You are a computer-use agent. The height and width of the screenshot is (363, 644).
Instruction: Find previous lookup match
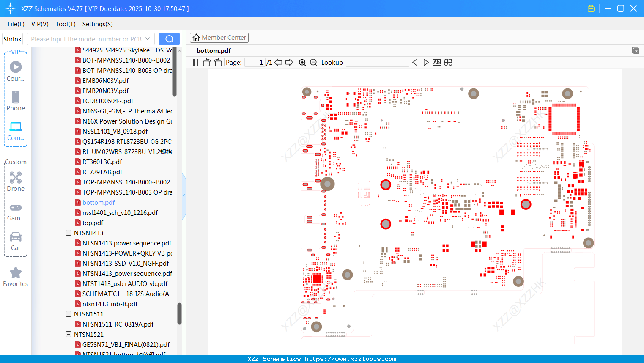pos(415,63)
